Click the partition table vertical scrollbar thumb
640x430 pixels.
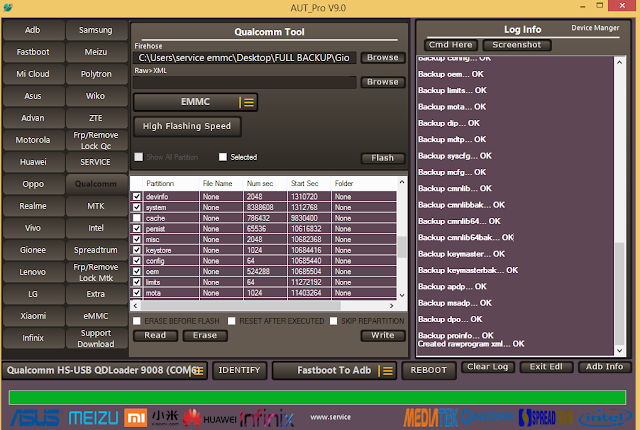[x=402, y=246]
